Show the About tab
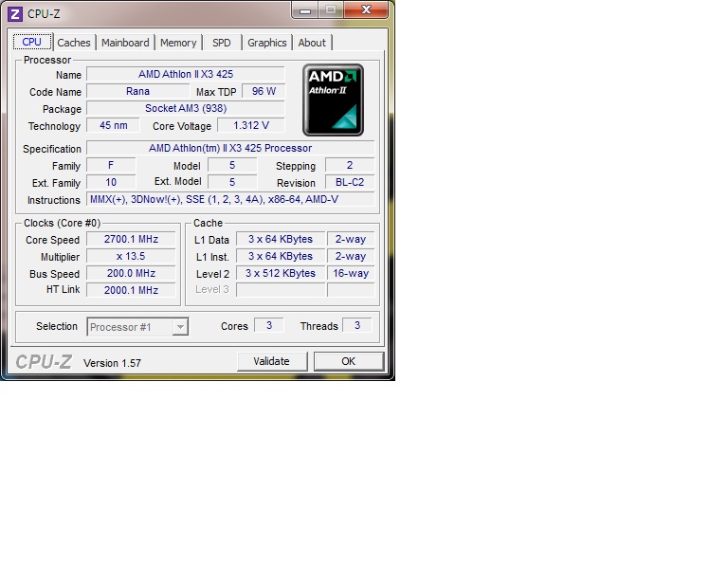The height and width of the screenshot is (582, 728). (x=312, y=43)
